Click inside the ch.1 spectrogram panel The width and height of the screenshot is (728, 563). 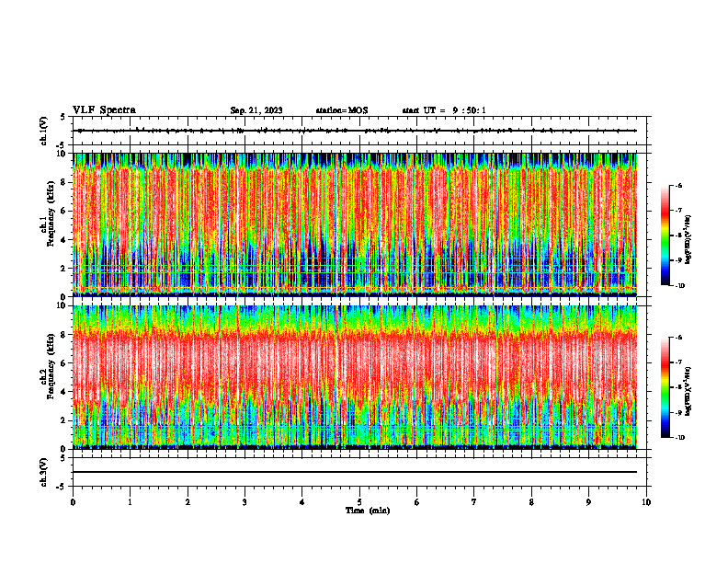point(354,224)
